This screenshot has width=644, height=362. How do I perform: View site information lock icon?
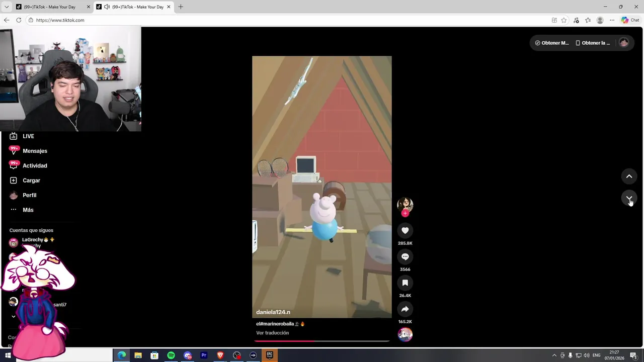click(31, 20)
